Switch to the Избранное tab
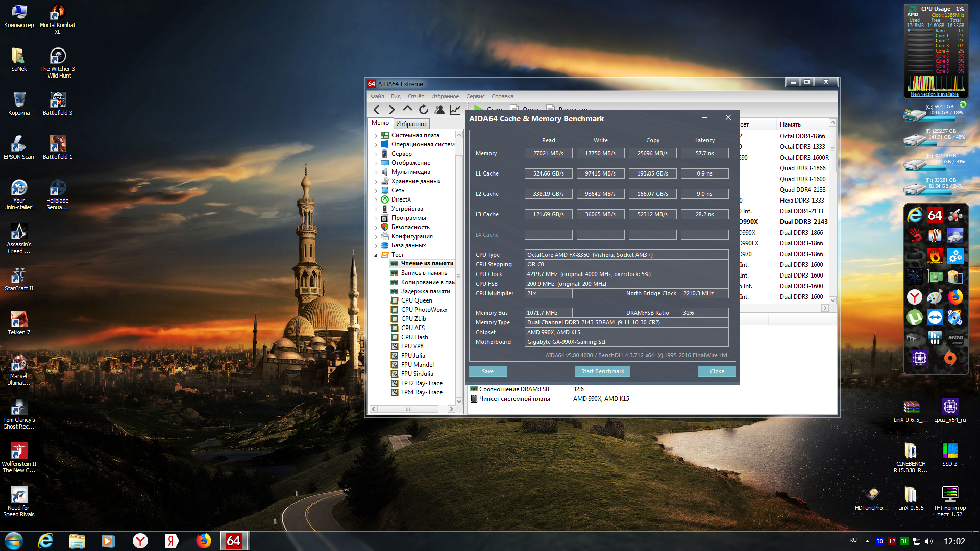 [x=411, y=124]
